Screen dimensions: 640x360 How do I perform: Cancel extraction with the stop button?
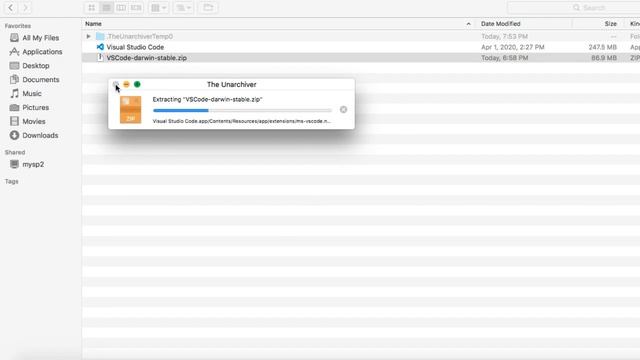pyautogui.click(x=343, y=109)
